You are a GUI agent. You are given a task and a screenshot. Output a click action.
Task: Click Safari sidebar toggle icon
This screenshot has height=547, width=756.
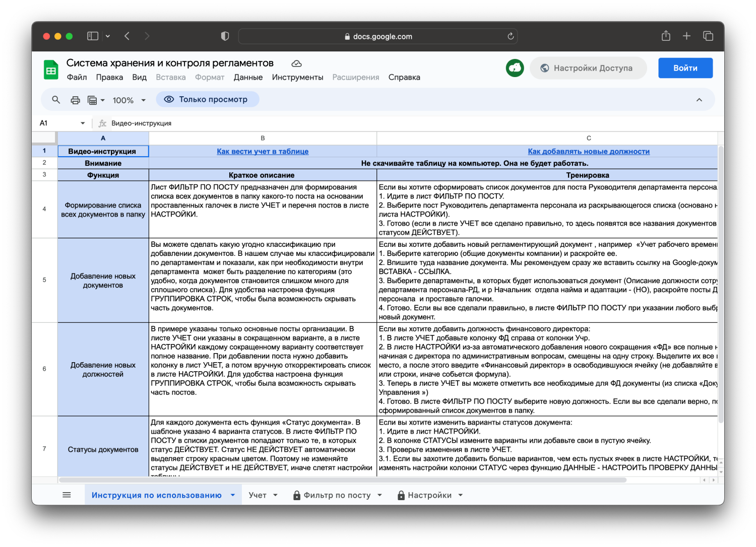(93, 36)
